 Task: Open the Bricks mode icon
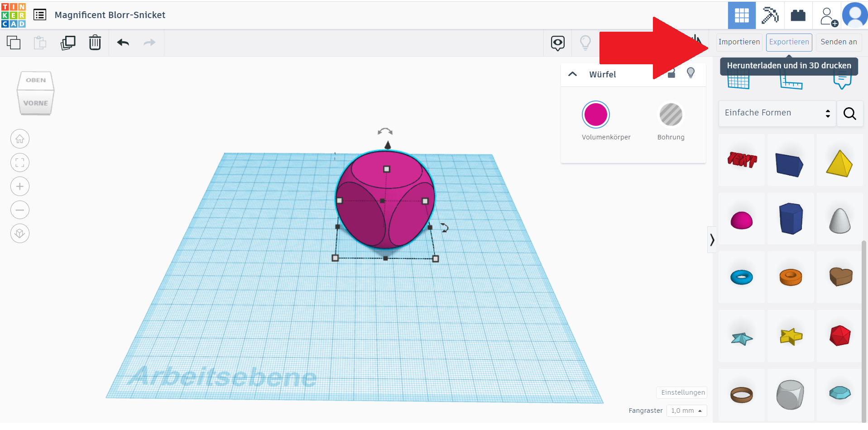(x=798, y=15)
